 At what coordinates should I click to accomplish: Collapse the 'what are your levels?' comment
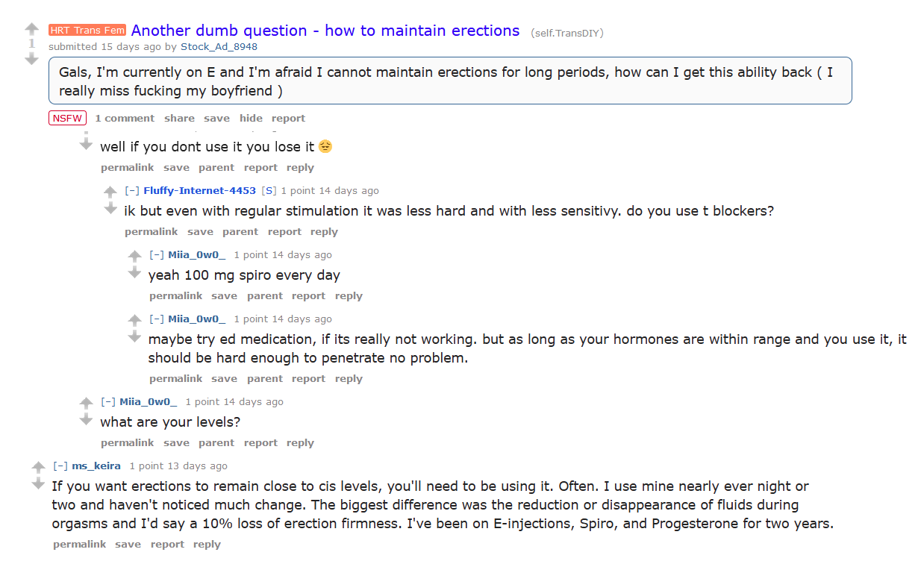click(x=108, y=402)
